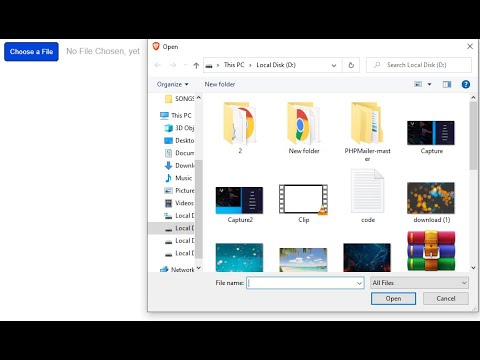
Task: Open Help with question mark icon
Action: point(466,84)
